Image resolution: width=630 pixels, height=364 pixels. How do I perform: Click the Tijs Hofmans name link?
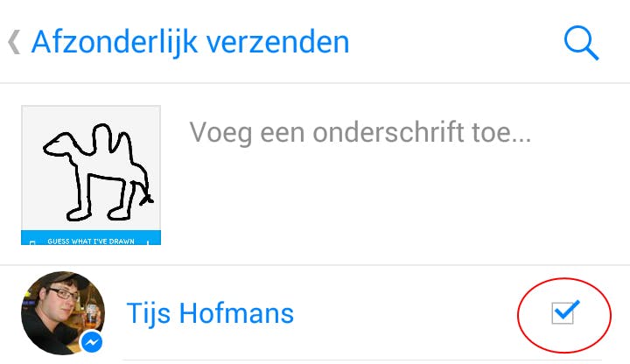coord(210,313)
